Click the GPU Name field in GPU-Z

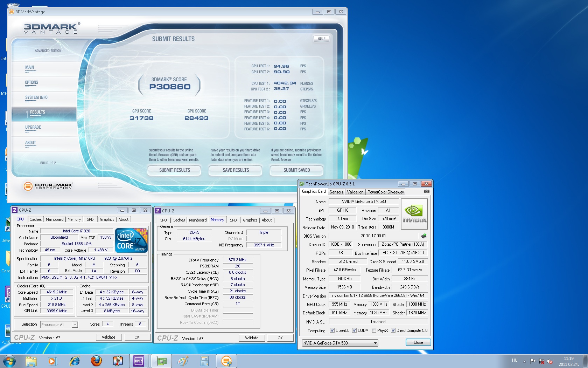pos(364,202)
